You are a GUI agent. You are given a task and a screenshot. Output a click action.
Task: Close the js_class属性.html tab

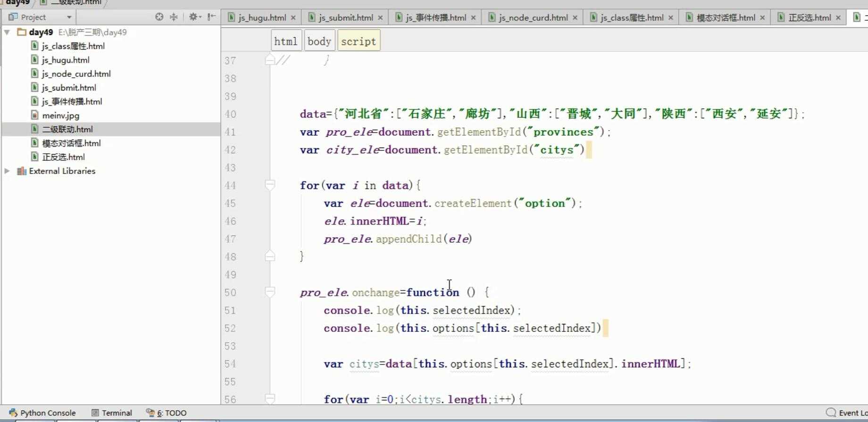[671, 17]
